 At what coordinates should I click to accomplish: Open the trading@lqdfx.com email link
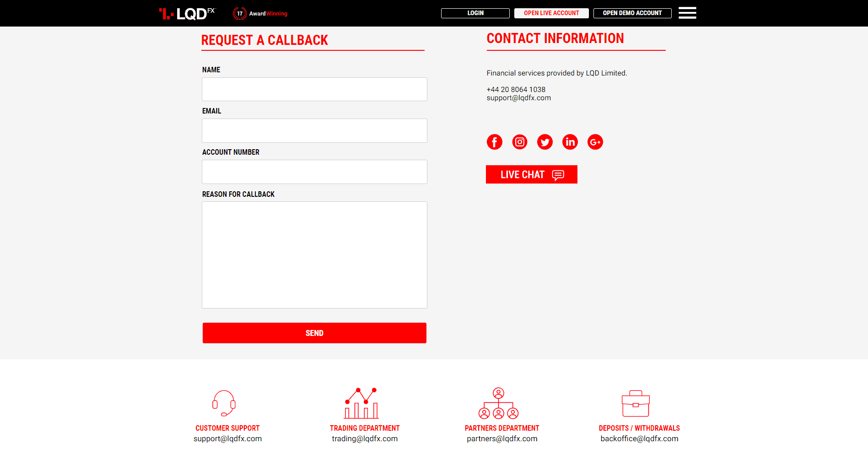(x=364, y=438)
